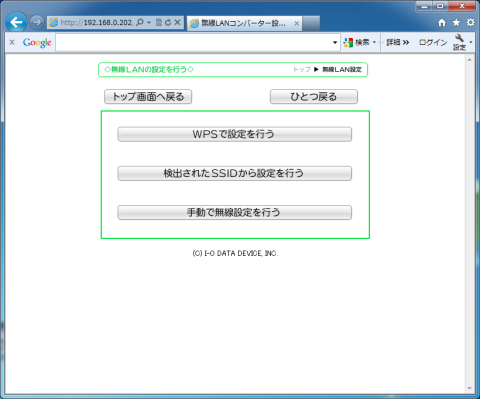Open the wrench 設定 toolbar icon
480x399 pixels.
coord(459,42)
